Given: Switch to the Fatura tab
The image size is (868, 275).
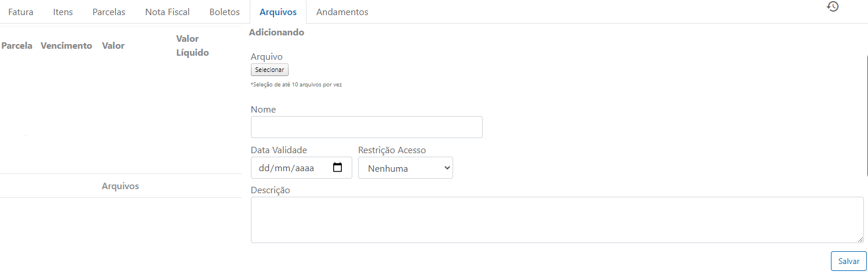Looking at the screenshot, I should tap(21, 12).
